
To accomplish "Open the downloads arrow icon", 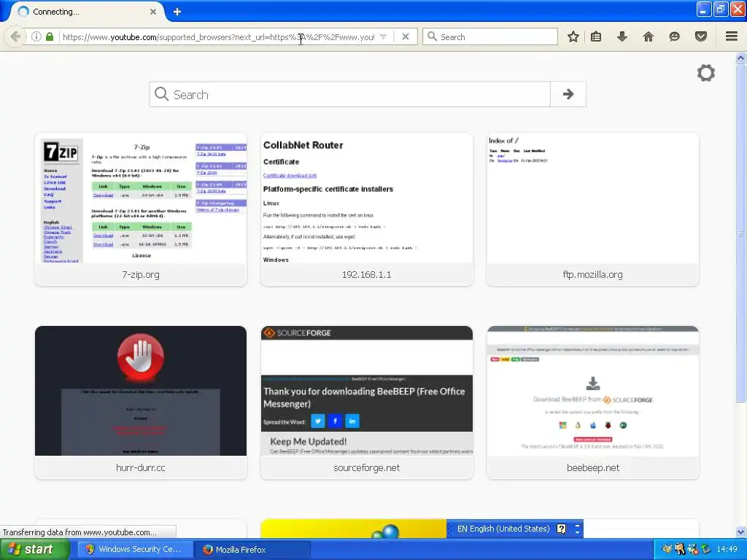I will [622, 36].
